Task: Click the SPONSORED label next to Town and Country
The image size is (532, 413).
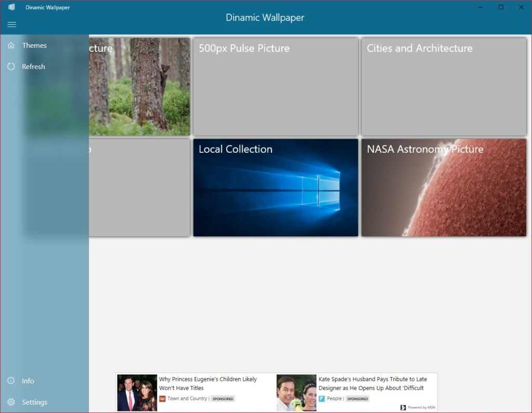Action: pyautogui.click(x=222, y=398)
